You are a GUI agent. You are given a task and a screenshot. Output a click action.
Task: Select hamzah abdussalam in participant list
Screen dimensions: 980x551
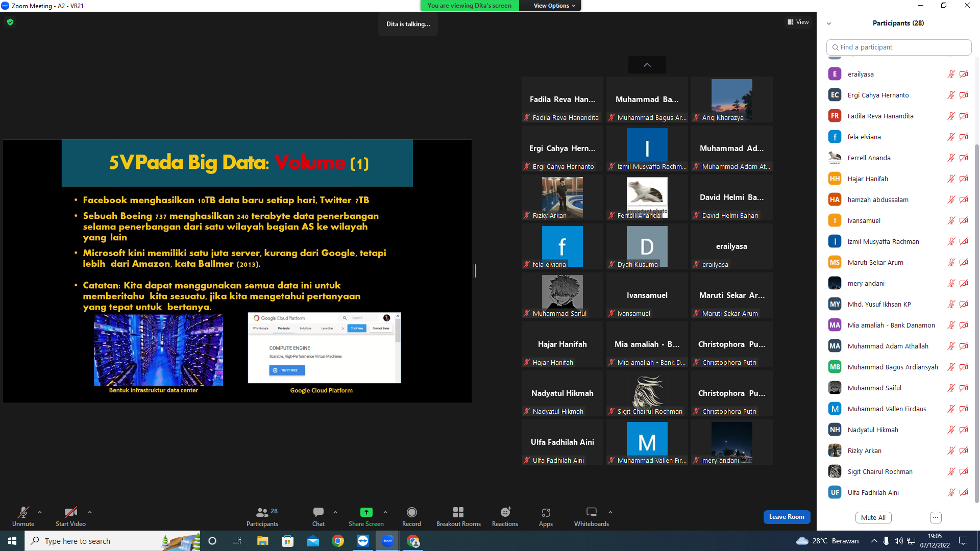tap(898, 199)
